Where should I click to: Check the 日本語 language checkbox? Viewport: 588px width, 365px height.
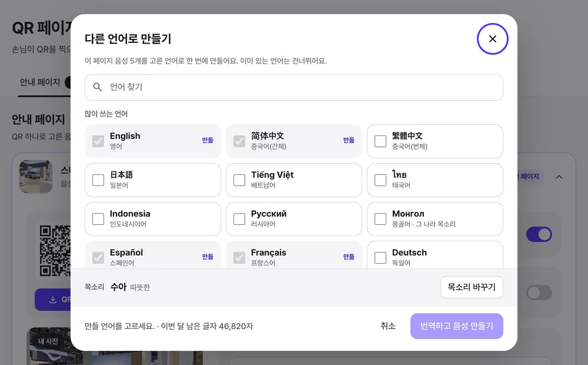pyautogui.click(x=98, y=180)
